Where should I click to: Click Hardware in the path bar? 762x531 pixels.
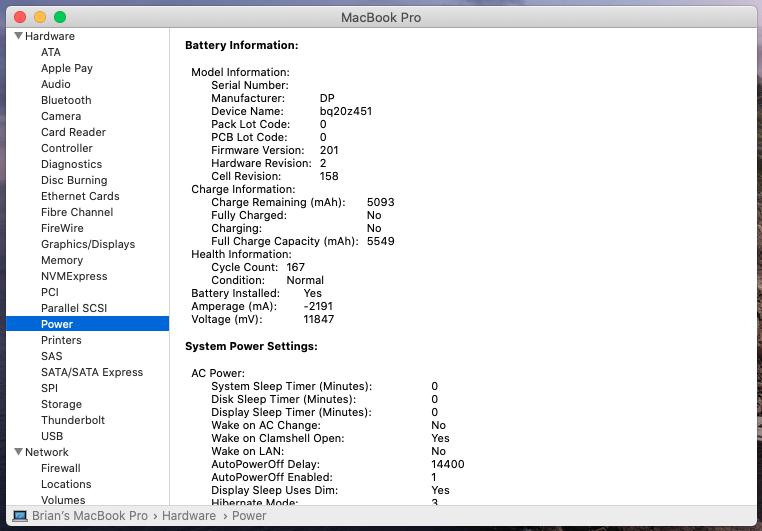[189, 516]
